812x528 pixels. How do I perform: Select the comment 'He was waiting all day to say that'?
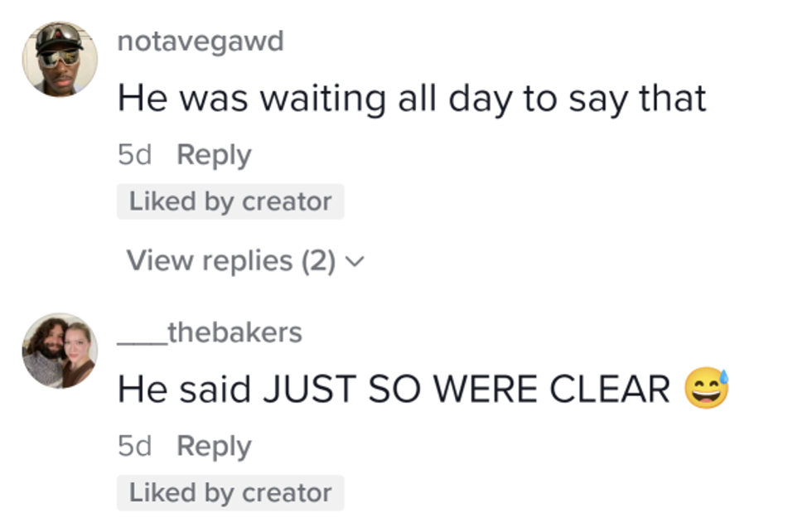pos(411,99)
